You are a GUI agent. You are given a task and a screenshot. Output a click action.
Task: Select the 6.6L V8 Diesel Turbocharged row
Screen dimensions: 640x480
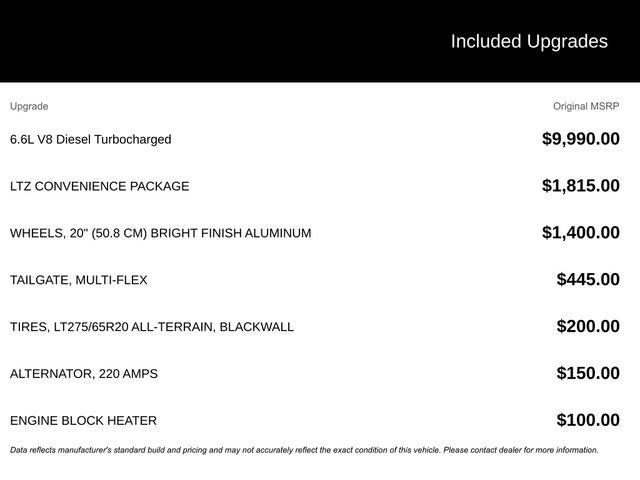click(x=90, y=139)
